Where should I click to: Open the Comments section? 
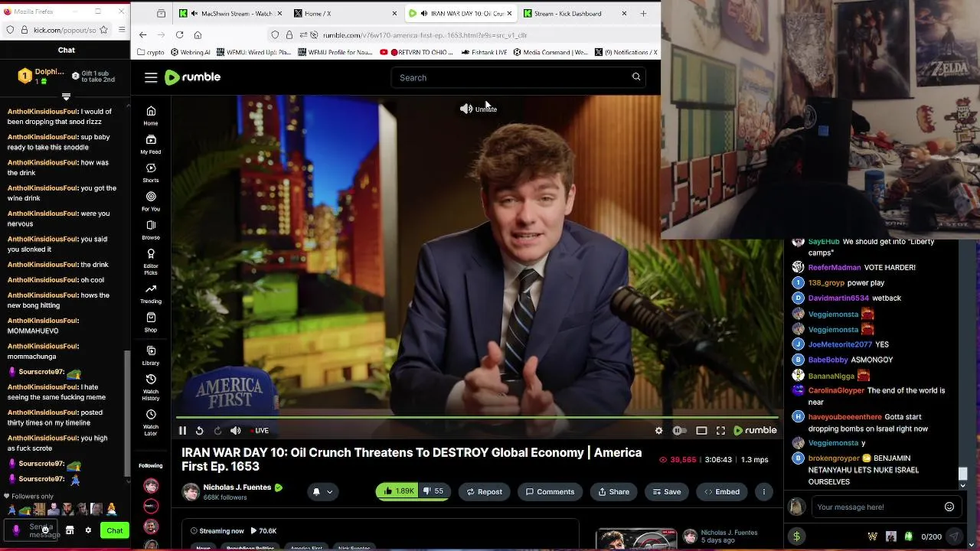coord(550,492)
